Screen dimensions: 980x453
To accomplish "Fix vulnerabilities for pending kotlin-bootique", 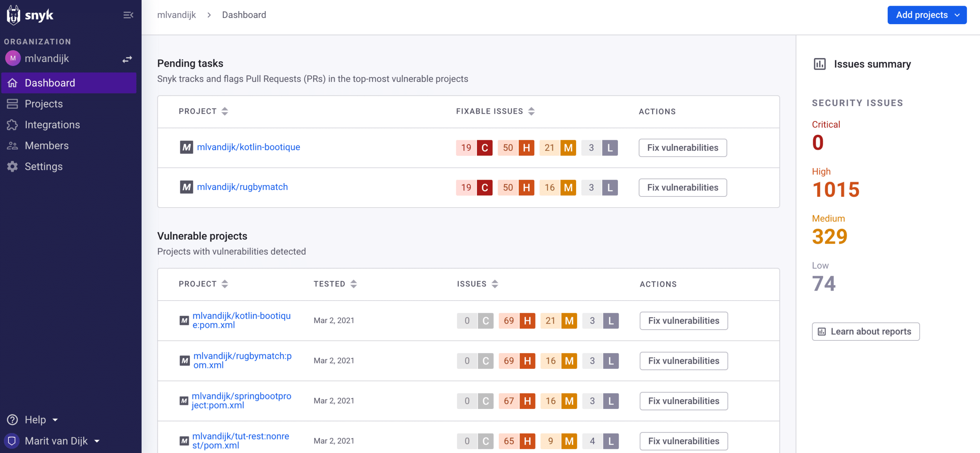I will 683,148.
